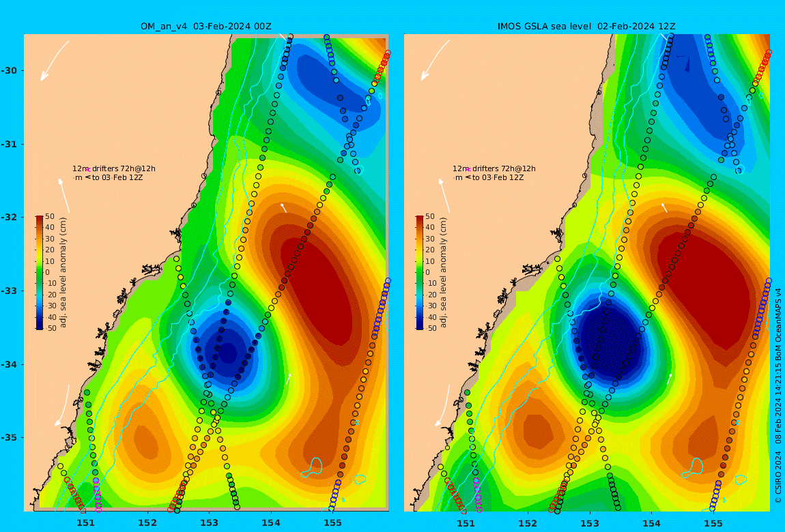Viewport: 785px width, 532px height.
Task: Click the top 50 tick on the right color bar
Action: 430,216
